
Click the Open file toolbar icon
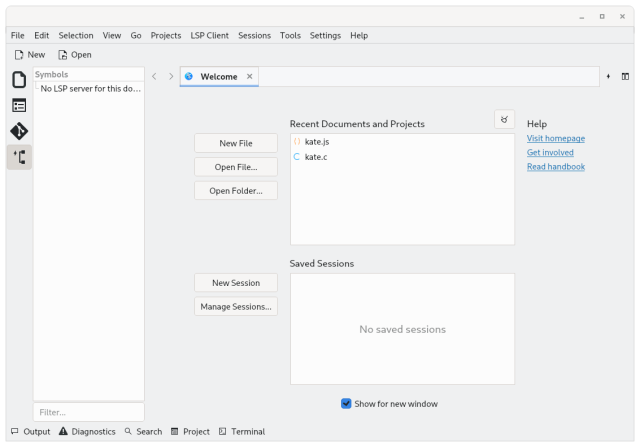pos(74,55)
